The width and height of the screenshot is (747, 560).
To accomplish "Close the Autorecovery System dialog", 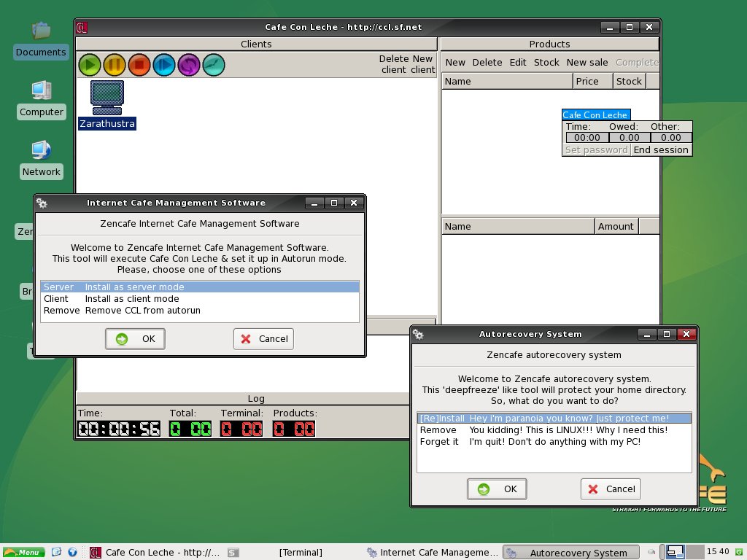I will coord(686,334).
